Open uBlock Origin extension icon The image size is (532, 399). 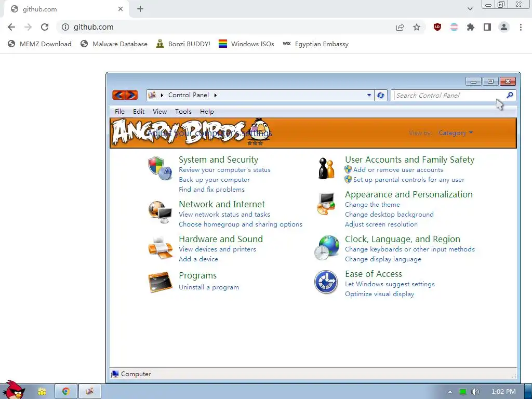[x=437, y=27]
